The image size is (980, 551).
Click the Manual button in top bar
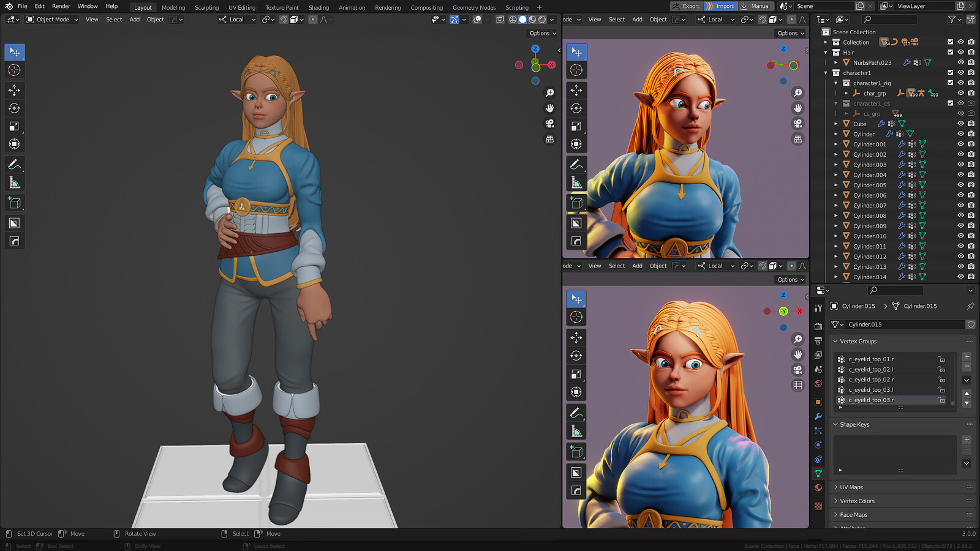(x=755, y=6)
